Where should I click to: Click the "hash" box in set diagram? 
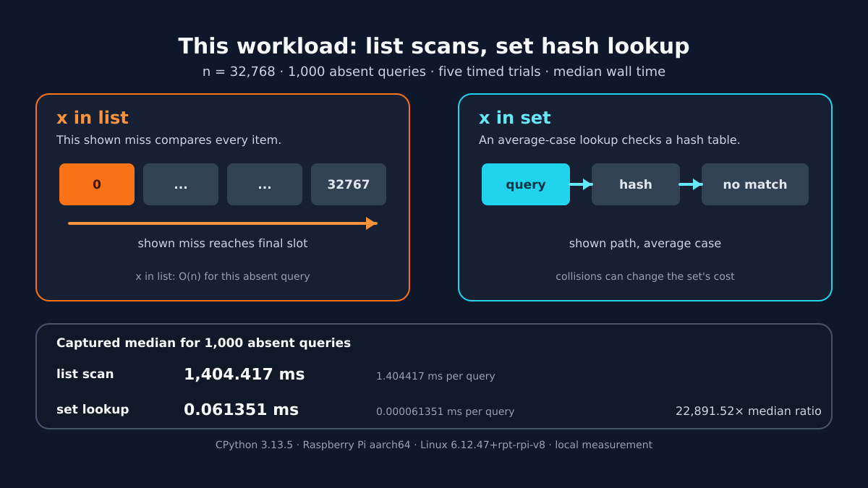pyautogui.click(x=636, y=184)
